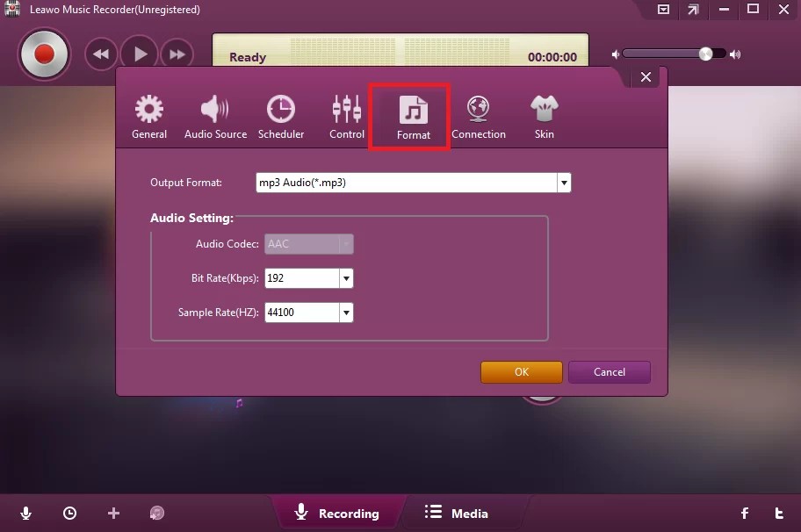Open the Scheduler settings panel
801x532 pixels.
[280, 114]
